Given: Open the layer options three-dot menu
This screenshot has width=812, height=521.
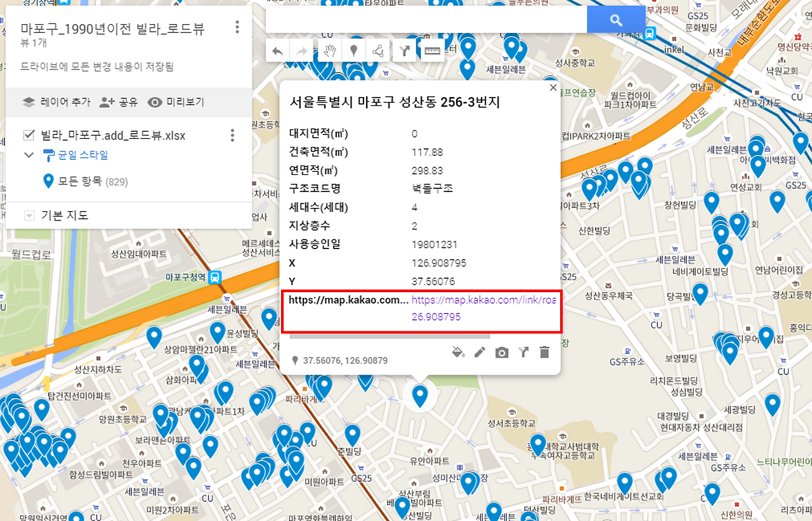Looking at the screenshot, I should tap(232, 135).
